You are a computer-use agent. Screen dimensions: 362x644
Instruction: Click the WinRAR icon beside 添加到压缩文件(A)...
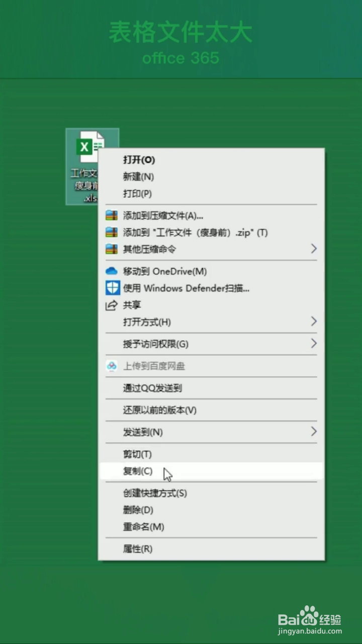tap(111, 216)
